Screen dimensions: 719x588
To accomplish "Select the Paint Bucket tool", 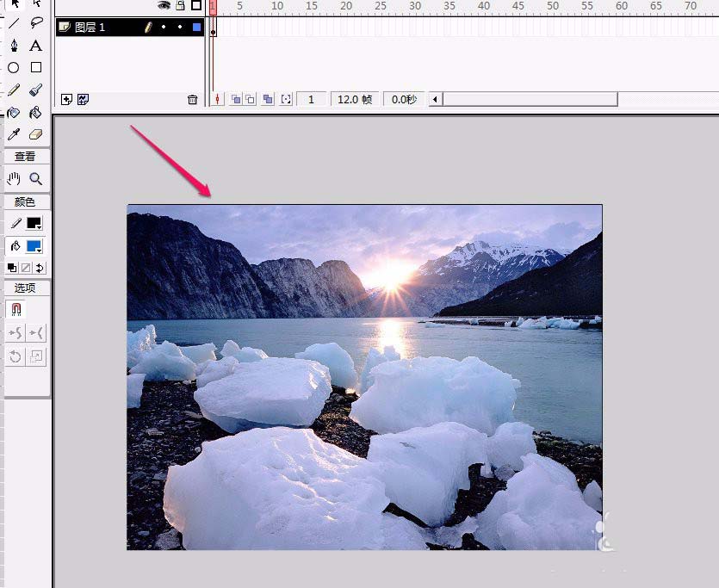I will (36, 112).
